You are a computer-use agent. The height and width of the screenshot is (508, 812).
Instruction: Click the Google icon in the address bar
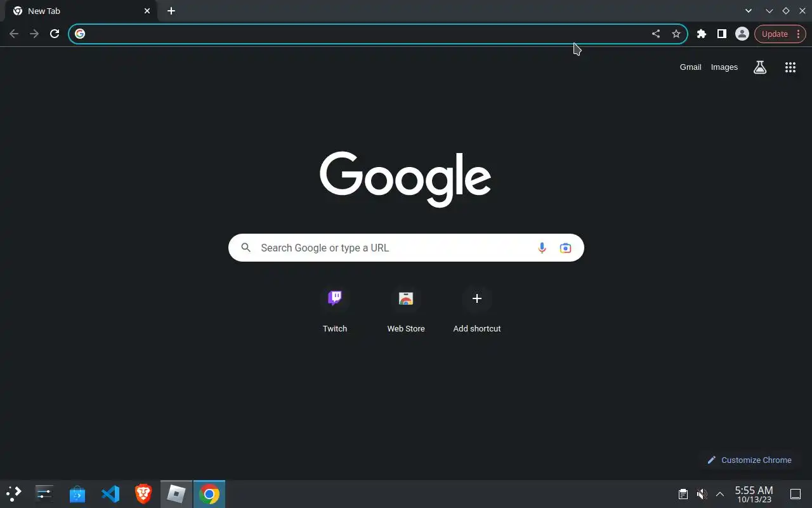tap(80, 34)
